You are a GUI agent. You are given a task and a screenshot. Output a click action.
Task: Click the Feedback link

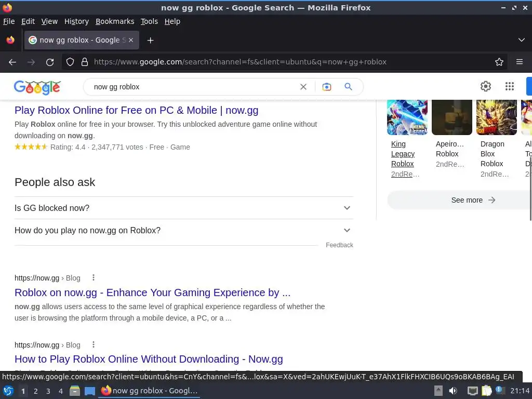[x=339, y=245]
